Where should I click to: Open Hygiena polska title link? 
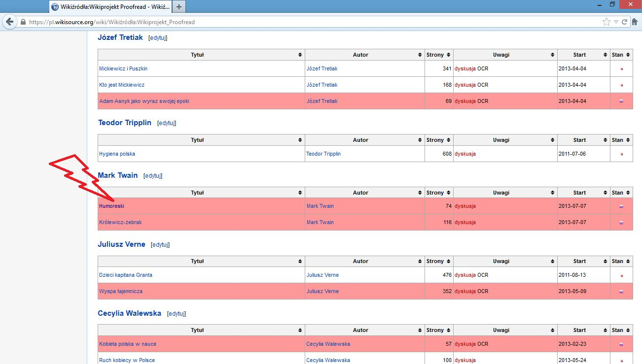coord(117,154)
